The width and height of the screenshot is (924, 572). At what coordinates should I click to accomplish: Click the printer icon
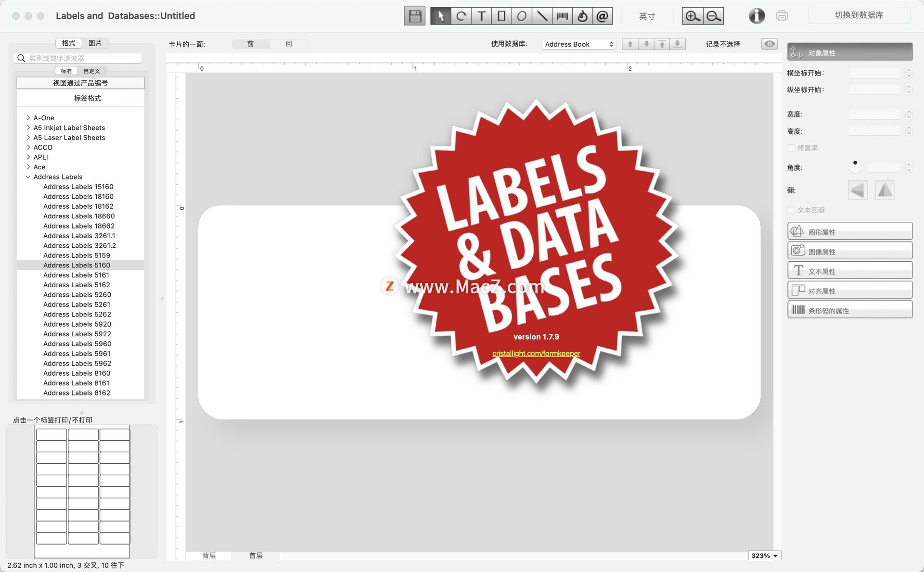click(782, 16)
